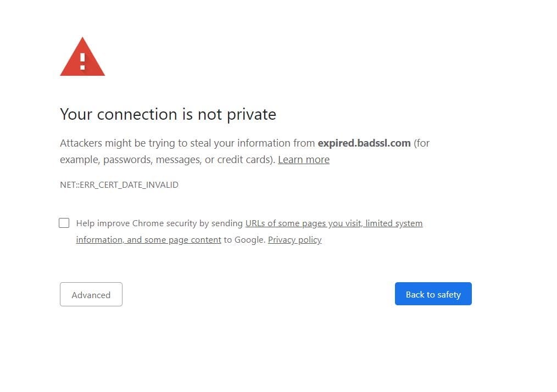
Task: Expand details with the Advanced button
Action: 91,294
